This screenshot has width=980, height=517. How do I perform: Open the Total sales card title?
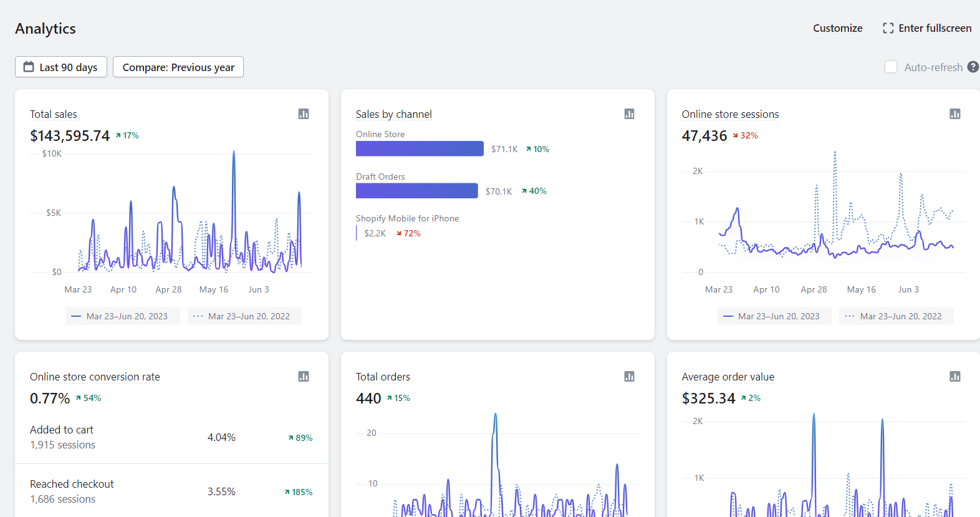point(54,114)
